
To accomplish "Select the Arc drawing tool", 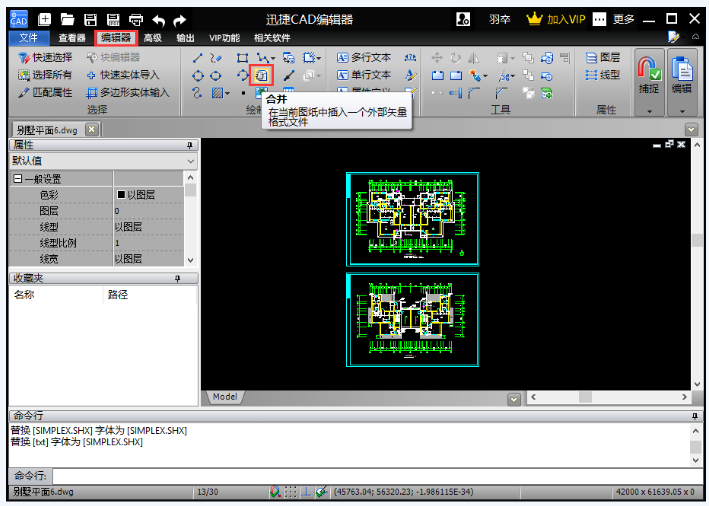I will (243, 76).
